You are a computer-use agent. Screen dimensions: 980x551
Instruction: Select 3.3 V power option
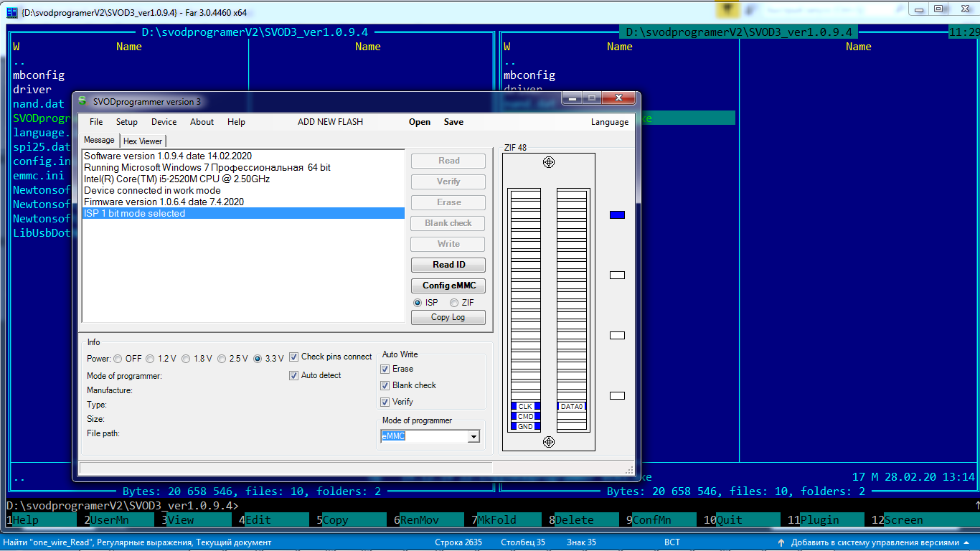coord(258,359)
